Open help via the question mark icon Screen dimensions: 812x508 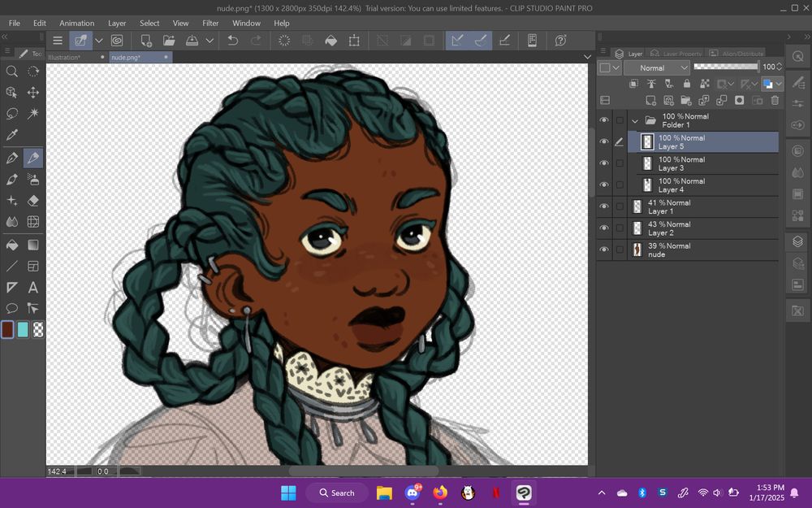tap(560, 41)
